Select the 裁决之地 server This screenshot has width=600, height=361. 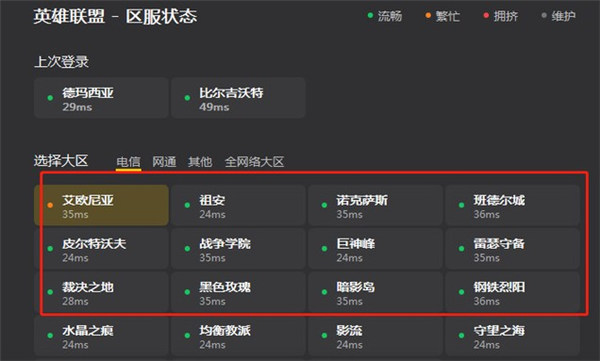click(101, 292)
